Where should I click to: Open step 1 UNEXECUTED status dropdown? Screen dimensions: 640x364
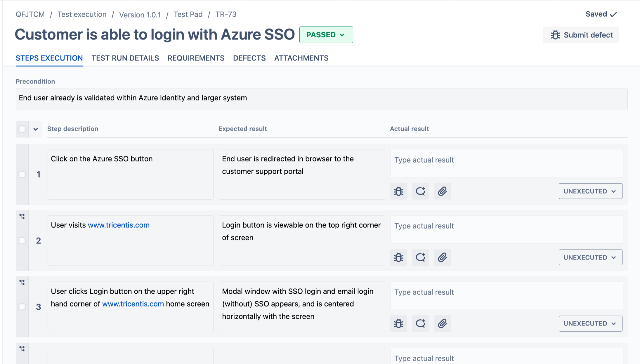coord(590,191)
